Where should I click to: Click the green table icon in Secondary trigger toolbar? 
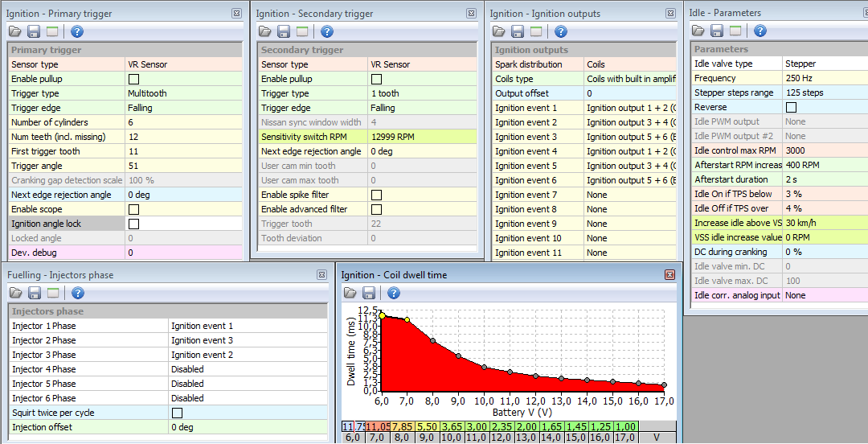(302, 31)
